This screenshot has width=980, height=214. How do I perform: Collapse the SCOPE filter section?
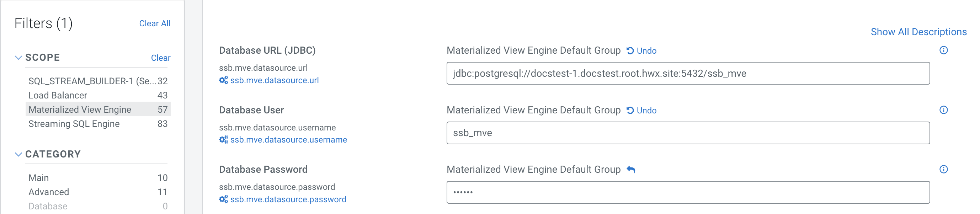[18, 57]
